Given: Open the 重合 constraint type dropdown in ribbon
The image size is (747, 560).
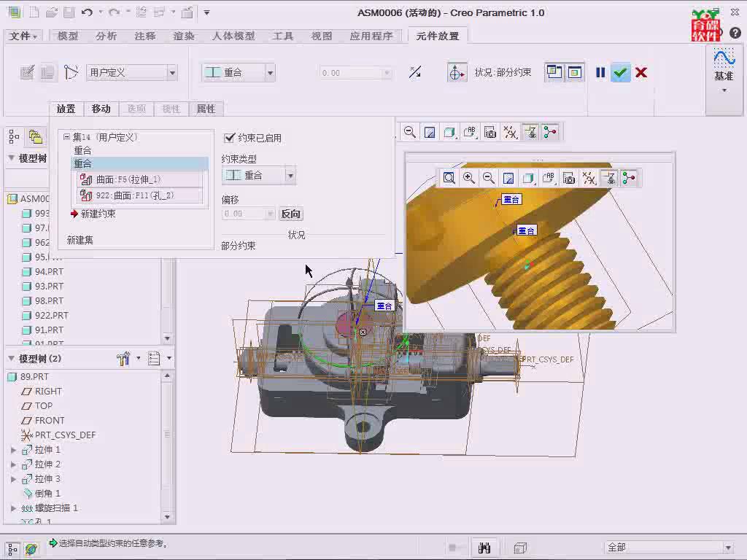Looking at the screenshot, I should (x=270, y=73).
